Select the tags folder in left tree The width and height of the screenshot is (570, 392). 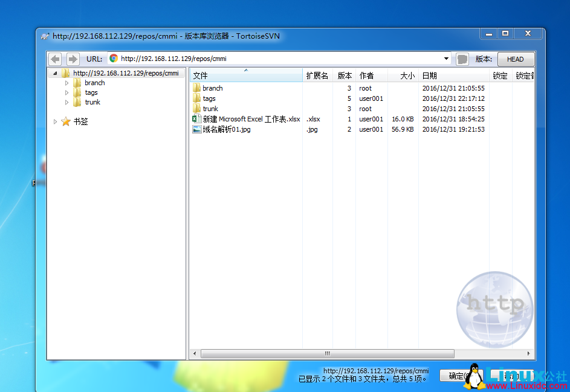(x=91, y=92)
